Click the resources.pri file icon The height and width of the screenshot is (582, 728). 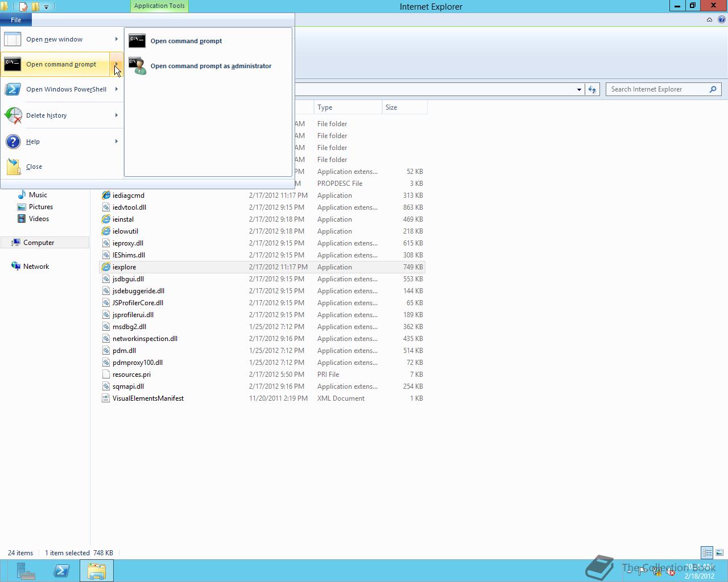[x=106, y=375]
